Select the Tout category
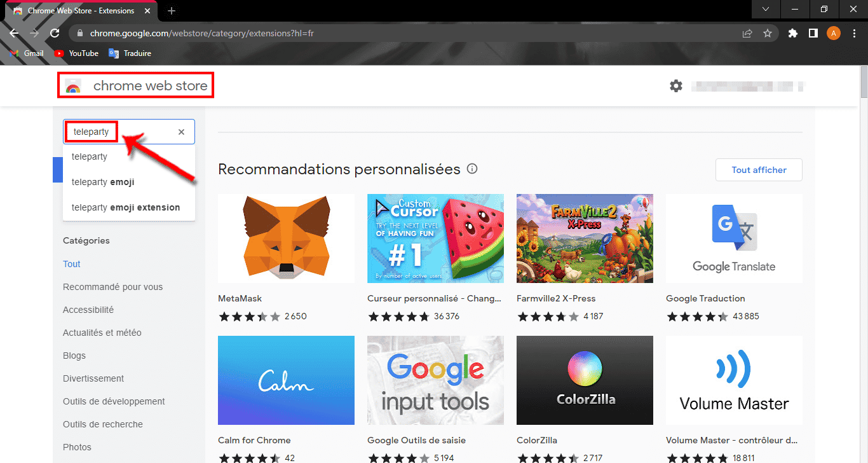The width and height of the screenshot is (868, 463). point(72,264)
